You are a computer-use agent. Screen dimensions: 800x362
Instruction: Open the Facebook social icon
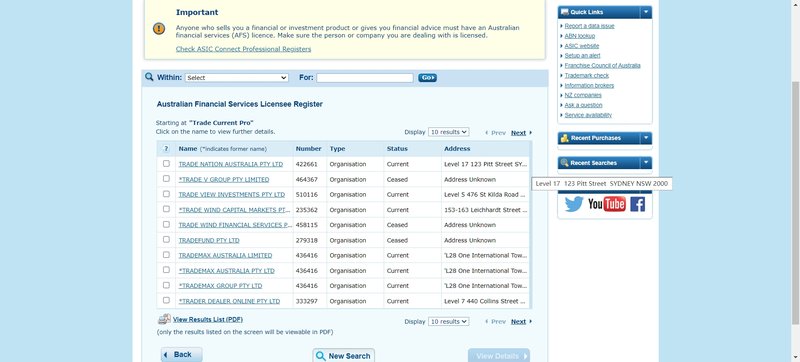point(638,204)
